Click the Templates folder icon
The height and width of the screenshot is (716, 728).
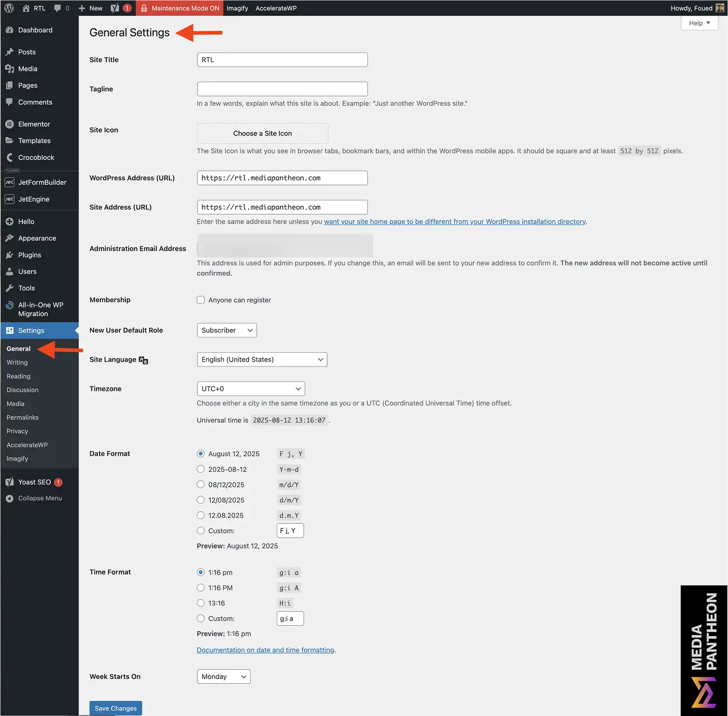9,140
